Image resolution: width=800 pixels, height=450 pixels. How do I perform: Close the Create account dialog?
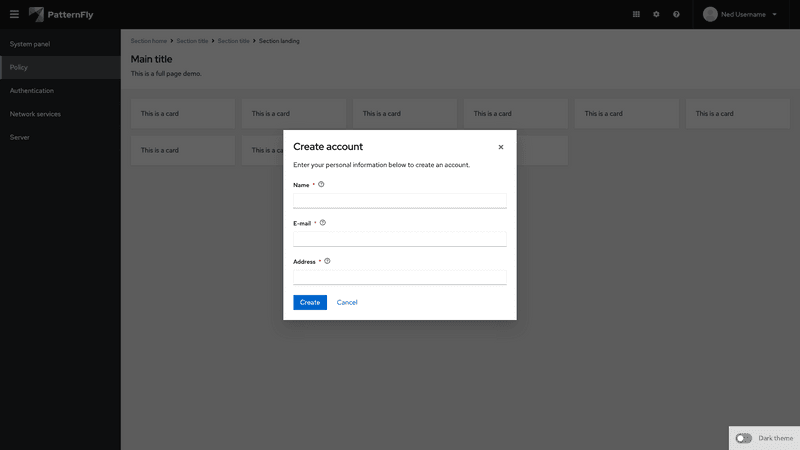[x=501, y=147]
